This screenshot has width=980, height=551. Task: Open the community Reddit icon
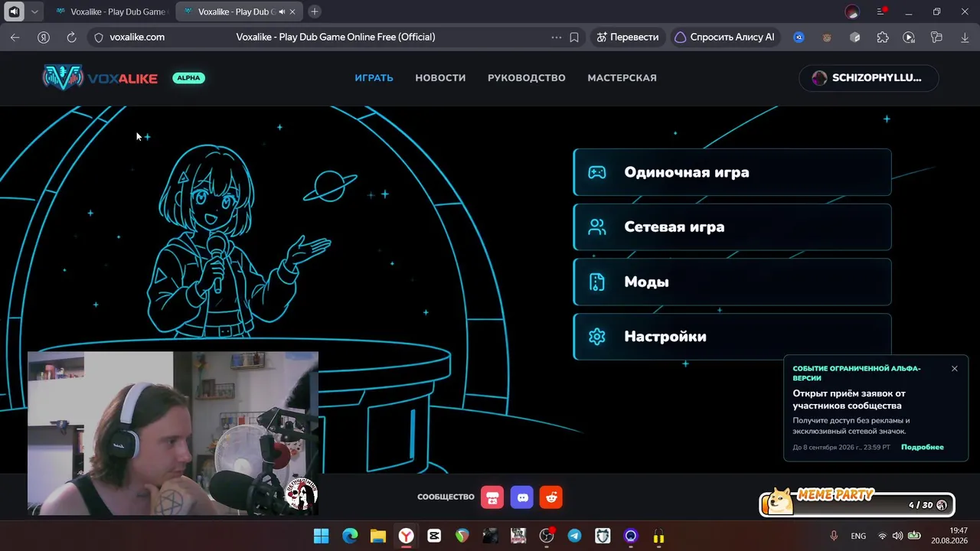coord(551,497)
